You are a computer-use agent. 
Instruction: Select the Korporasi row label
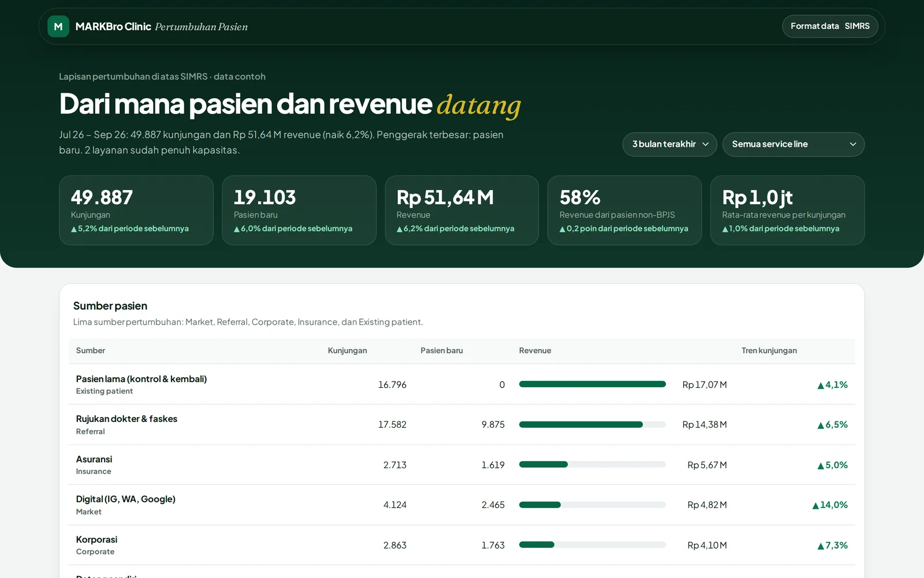(96, 540)
